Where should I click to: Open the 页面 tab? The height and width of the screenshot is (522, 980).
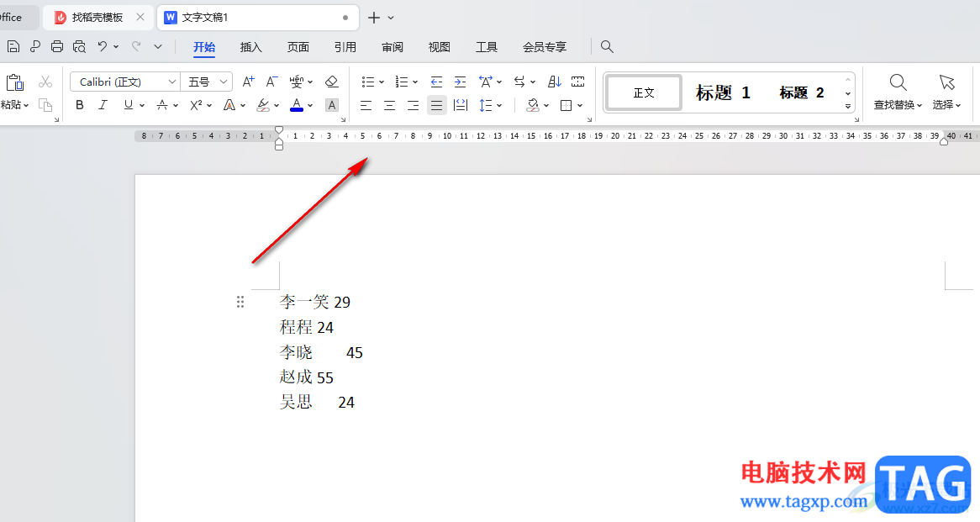[x=298, y=47]
